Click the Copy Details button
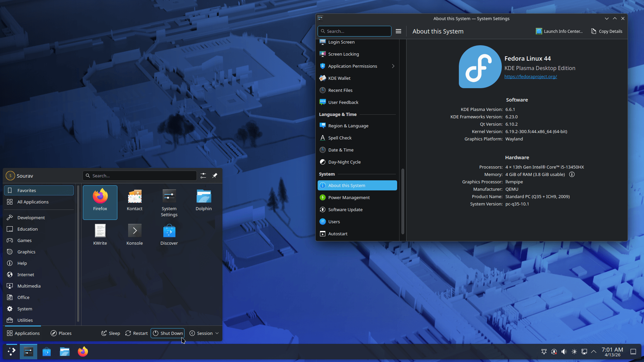The height and width of the screenshot is (362, 644). pos(606,31)
